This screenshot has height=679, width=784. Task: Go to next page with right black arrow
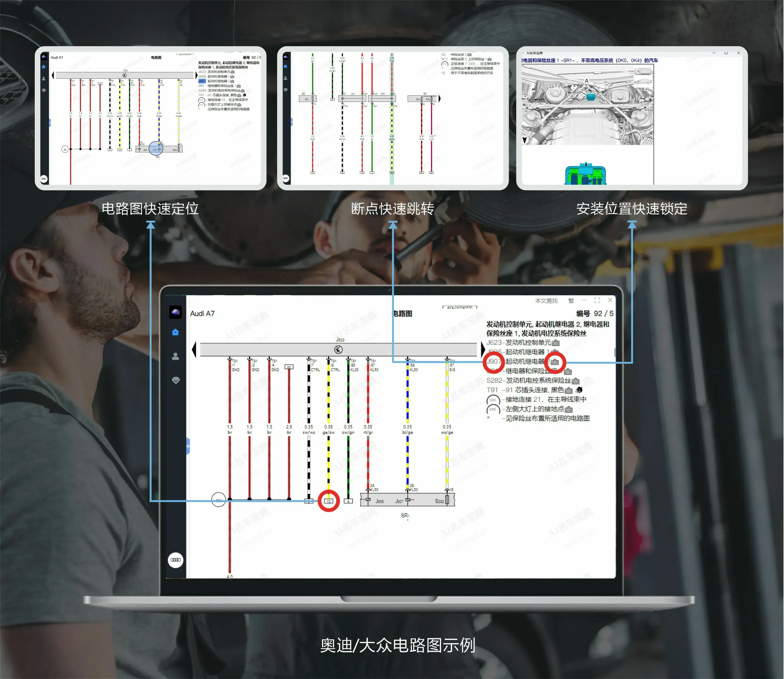(x=483, y=349)
